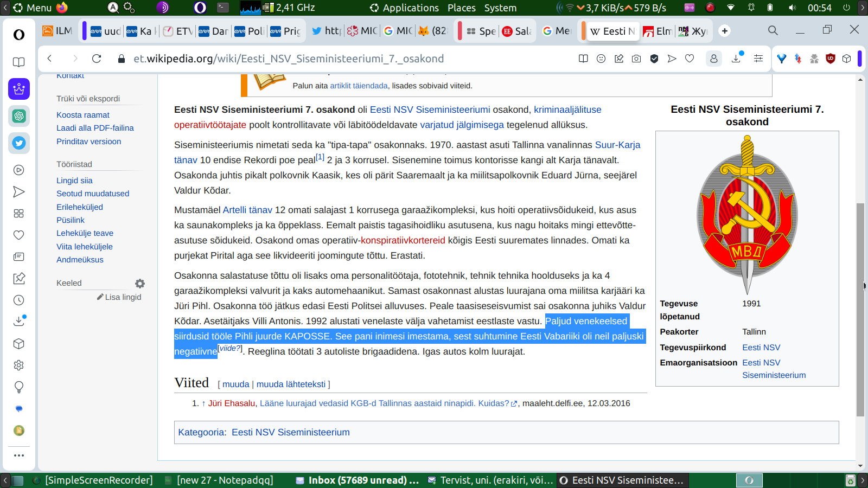Open the Andmeüksus link
868x488 pixels.
(80, 260)
